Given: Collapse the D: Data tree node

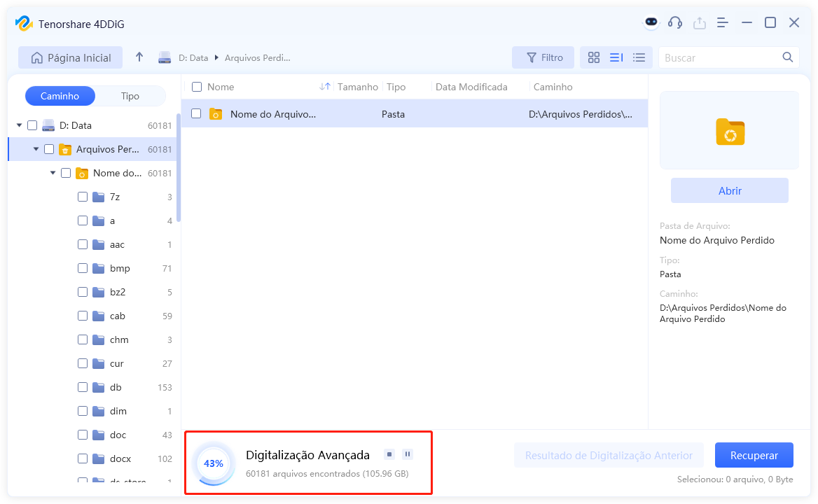Looking at the screenshot, I should click(x=18, y=125).
